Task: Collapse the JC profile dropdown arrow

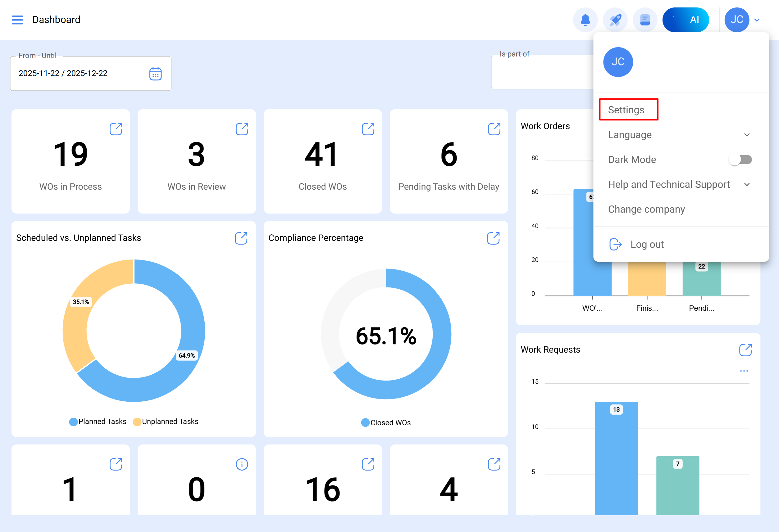Action: click(757, 20)
